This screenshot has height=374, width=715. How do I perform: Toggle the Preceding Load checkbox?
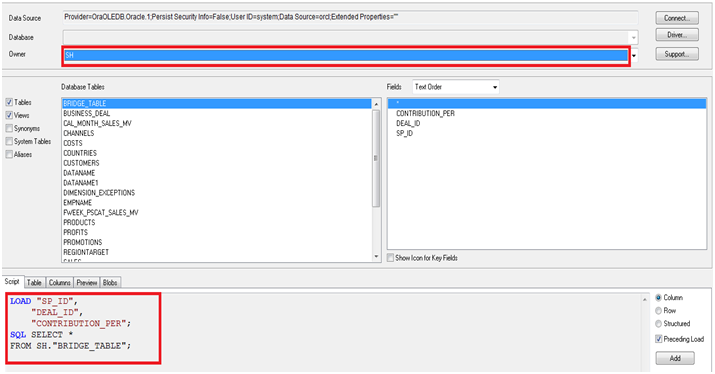(x=658, y=339)
